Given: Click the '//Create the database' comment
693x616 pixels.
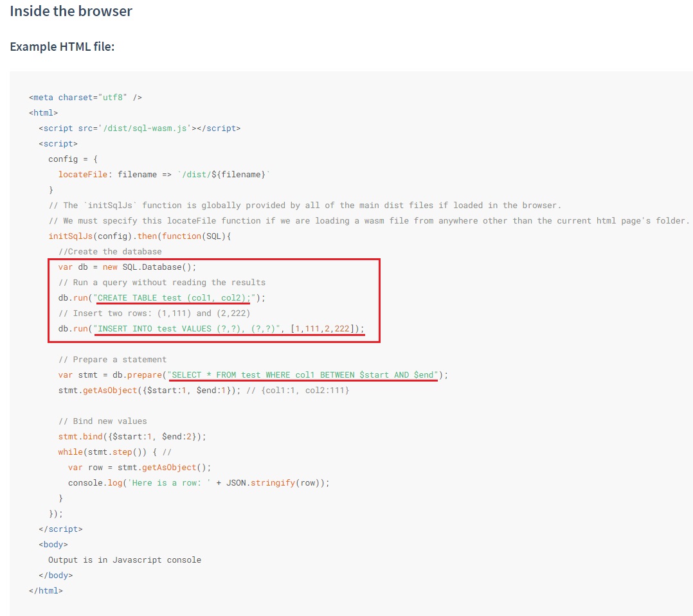Looking at the screenshot, I should point(110,252).
